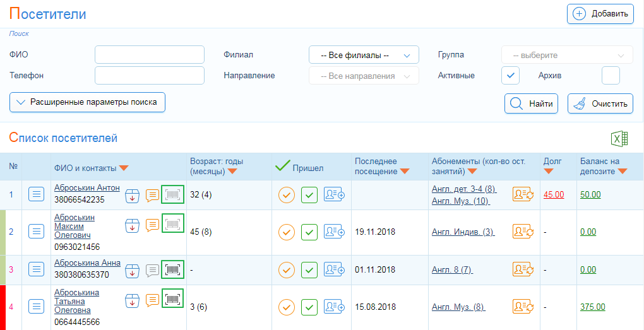
Task: Click into the Телефон input field
Action: [150, 76]
